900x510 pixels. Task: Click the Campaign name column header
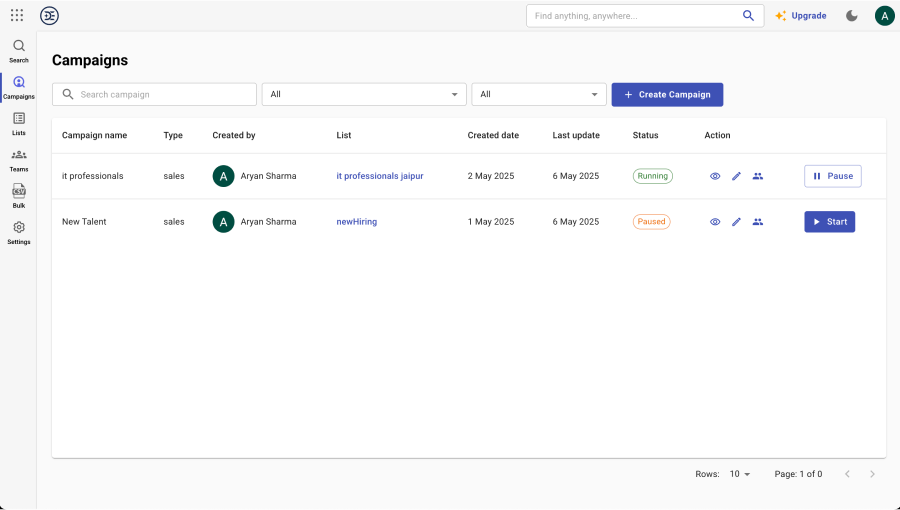point(95,135)
